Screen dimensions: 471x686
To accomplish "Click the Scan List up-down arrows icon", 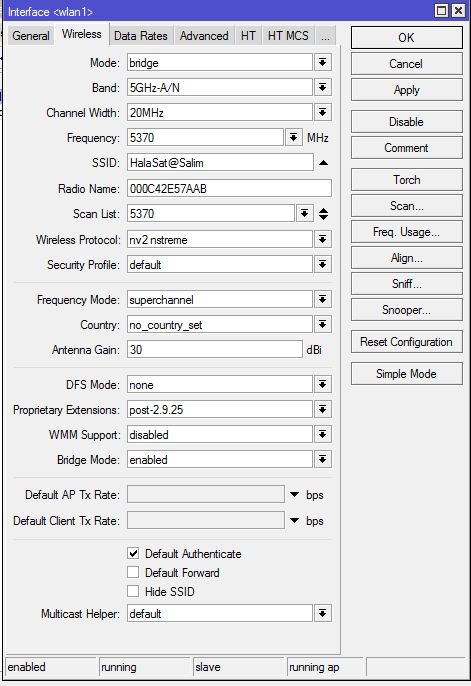I will pos(323,214).
